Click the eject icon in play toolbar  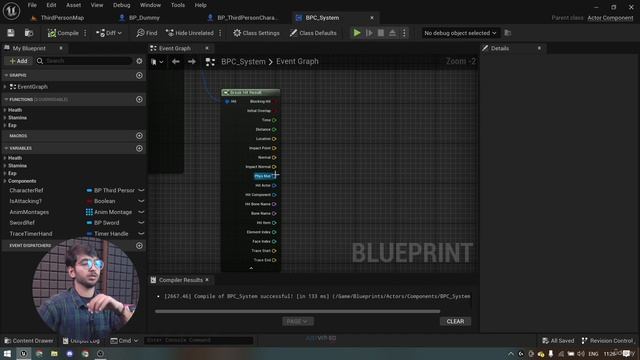(x=392, y=33)
